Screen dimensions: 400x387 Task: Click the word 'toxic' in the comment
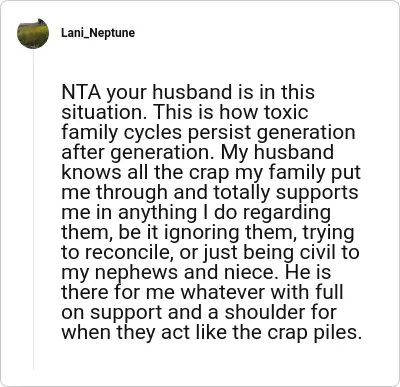coord(286,112)
